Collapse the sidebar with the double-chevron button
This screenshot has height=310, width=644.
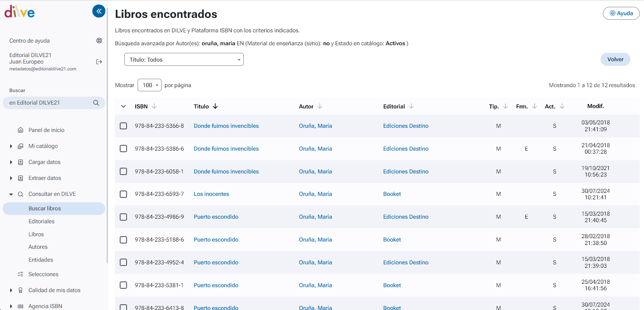99,11
